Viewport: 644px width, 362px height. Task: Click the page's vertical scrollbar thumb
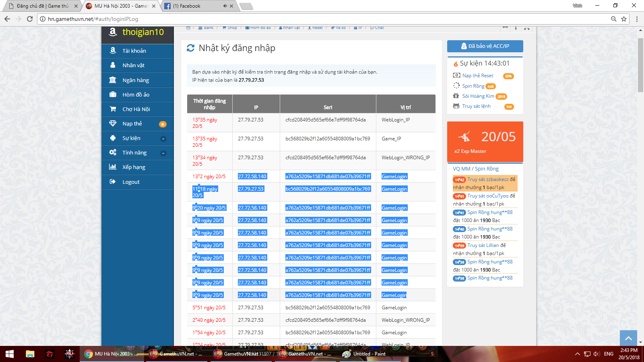pyautogui.click(x=640, y=64)
